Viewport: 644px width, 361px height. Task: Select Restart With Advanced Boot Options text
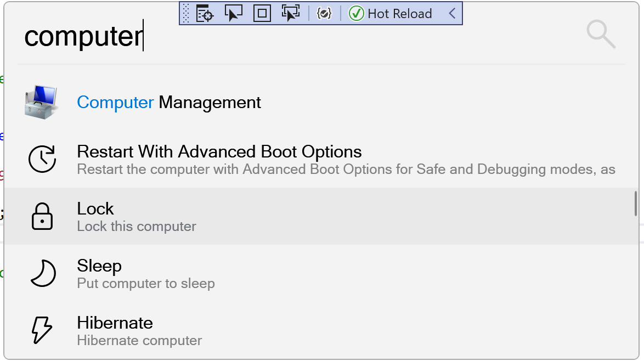pos(219,151)
